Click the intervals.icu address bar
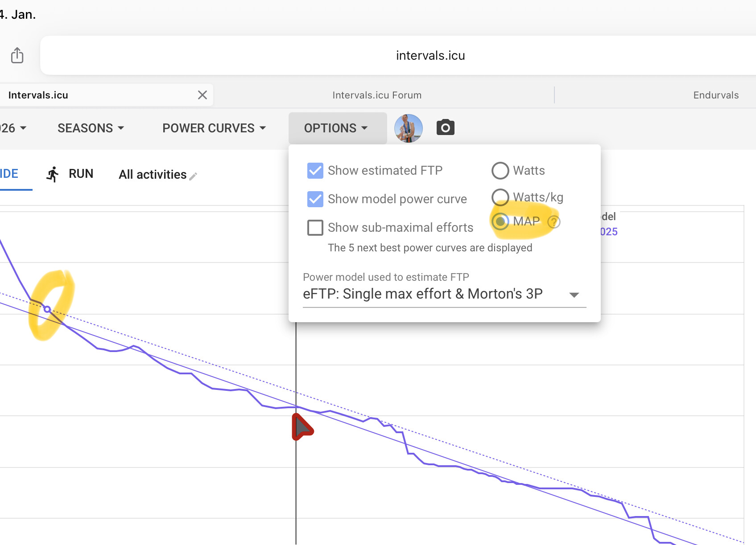This screenshot has height=545, width=756. (430, 55)
